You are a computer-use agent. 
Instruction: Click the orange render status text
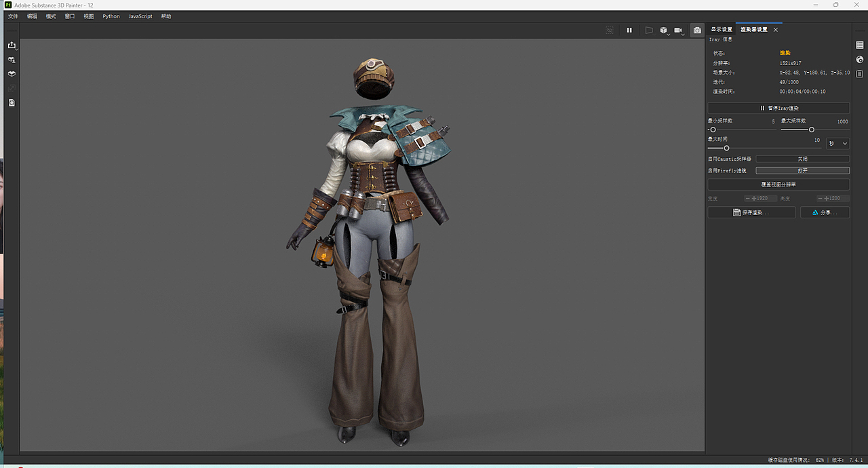[785, 52]
